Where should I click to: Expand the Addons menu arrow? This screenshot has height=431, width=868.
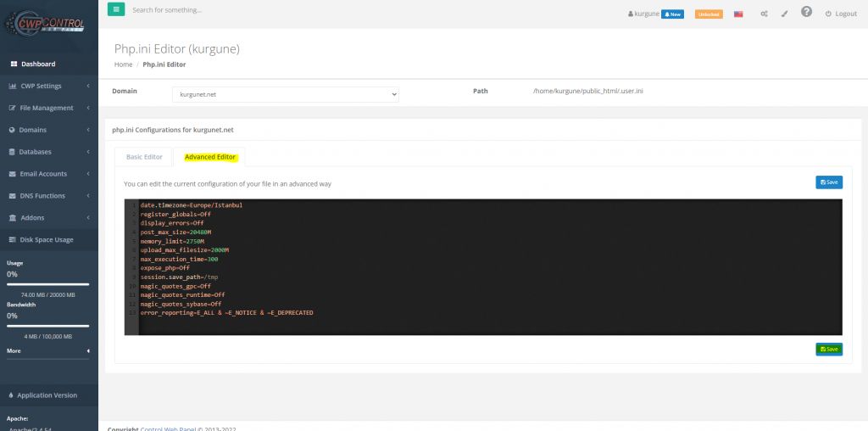pos(88,218)
